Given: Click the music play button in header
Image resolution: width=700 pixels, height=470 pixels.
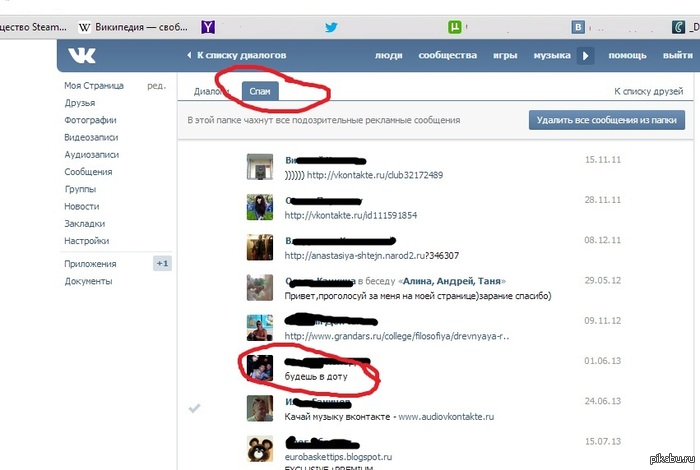Looking at the screenshot, I should pos(585,56).
